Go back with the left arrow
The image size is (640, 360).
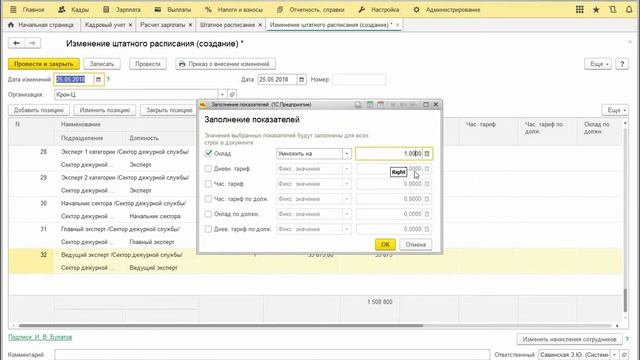click(x=16, y=43)
